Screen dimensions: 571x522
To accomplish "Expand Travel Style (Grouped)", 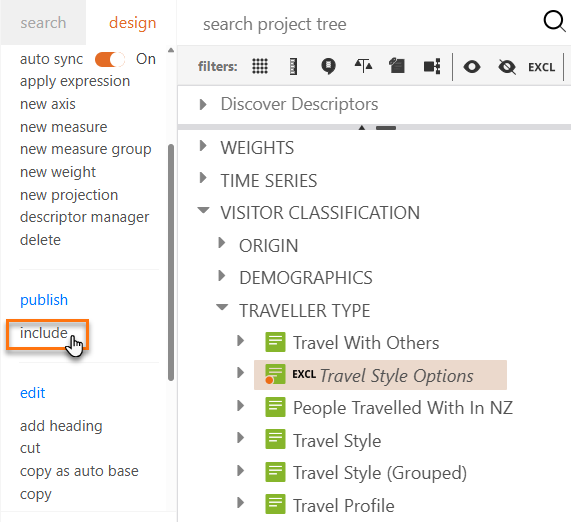I will click(x=240, y=470).
